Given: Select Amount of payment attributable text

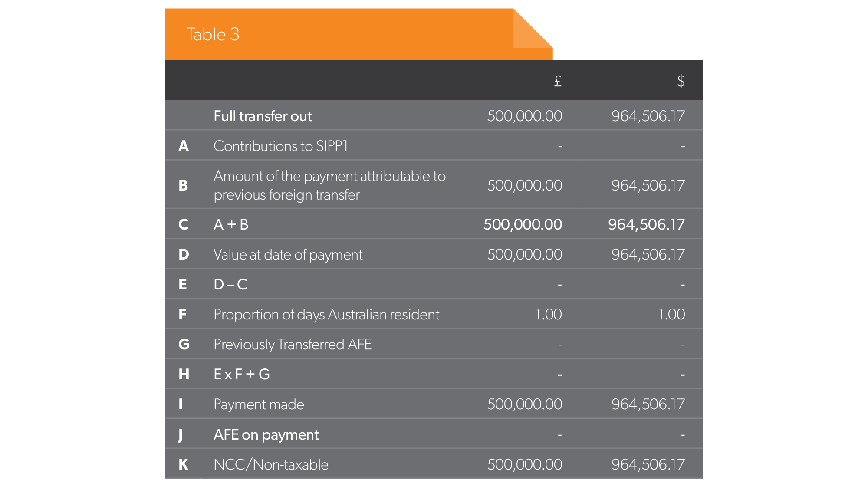Looking at the screenshot, I should pyautogui.click(x=330, y=185).
